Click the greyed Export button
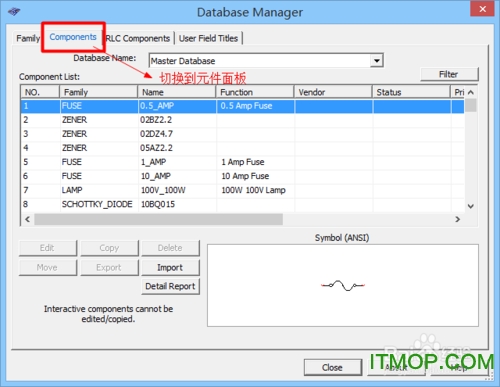The image size is (500, 387). point(109,267)
